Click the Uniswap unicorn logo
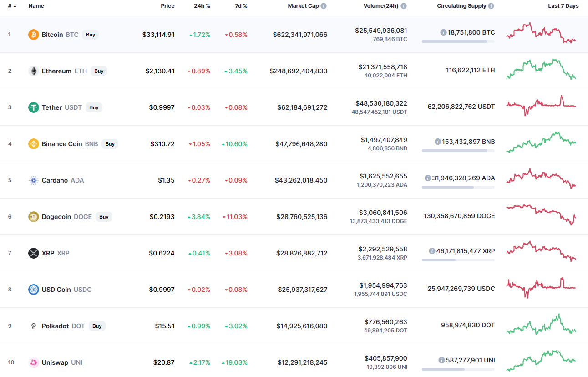The image size is (588, 377). pos(34,362)
